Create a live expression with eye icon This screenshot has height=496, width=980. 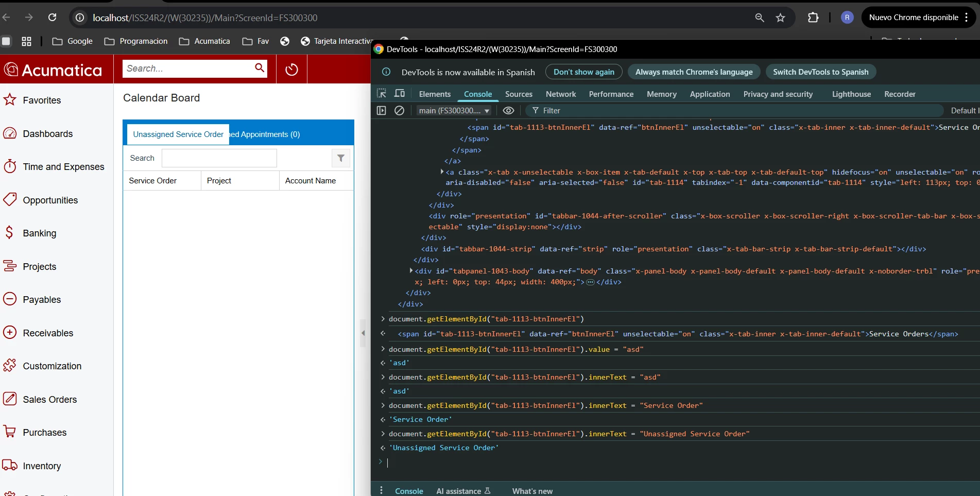click(508, 110)
